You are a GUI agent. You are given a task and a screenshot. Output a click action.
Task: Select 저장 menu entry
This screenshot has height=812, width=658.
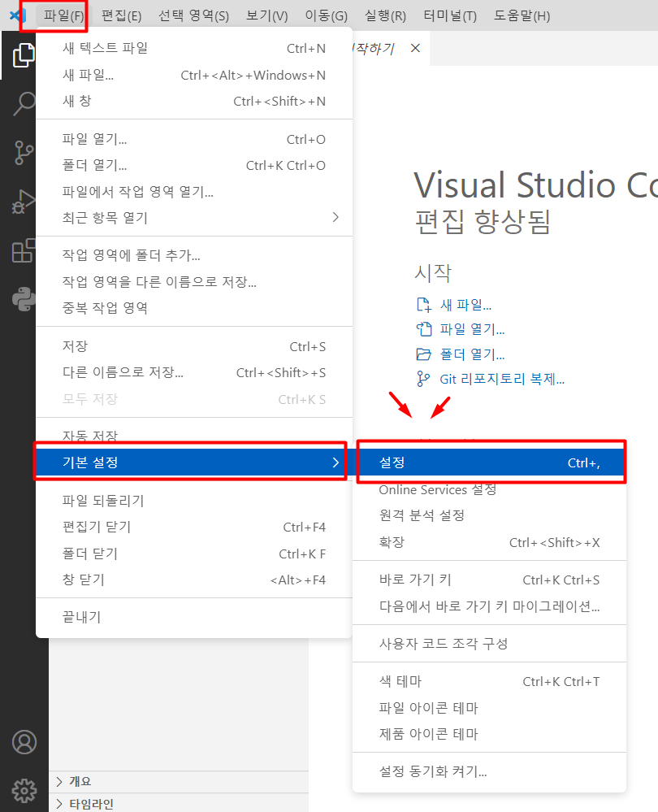(x=194, y=346)
